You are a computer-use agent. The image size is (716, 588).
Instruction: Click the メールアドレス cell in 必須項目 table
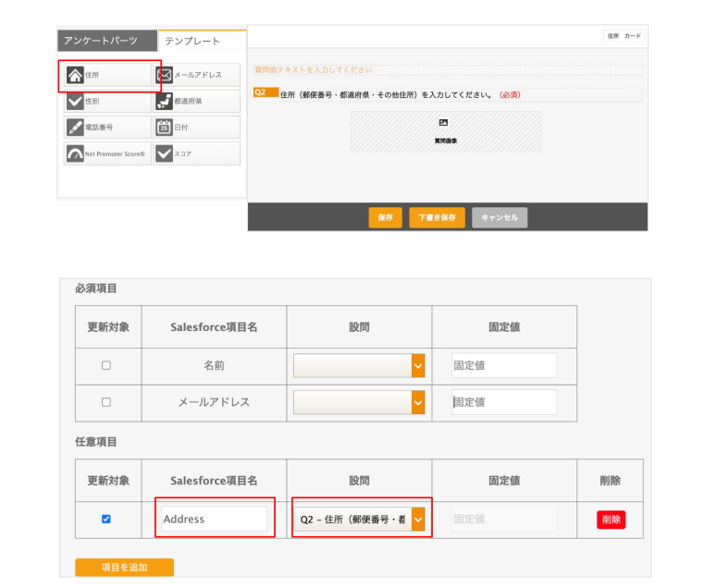coord(215,402)
